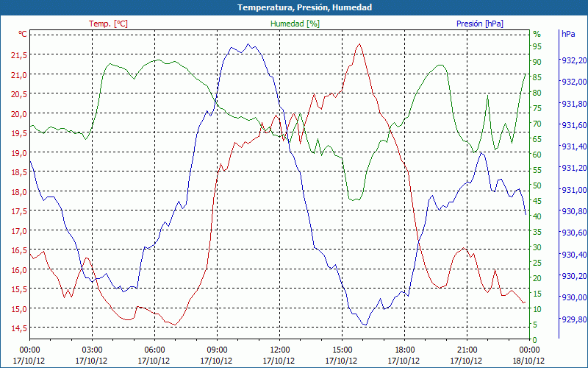Screen dimensions: 588x368
Task: Click the 19,0 temperature axis value
Action: 19,153
